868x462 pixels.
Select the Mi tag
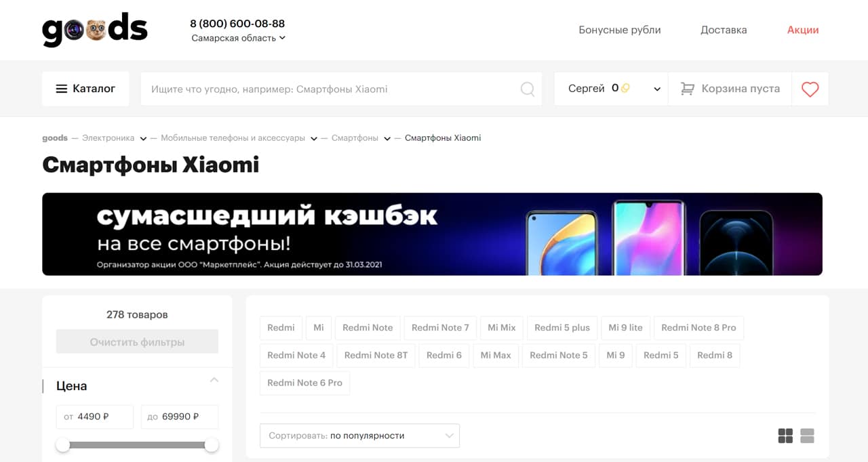tap(319, 328)
